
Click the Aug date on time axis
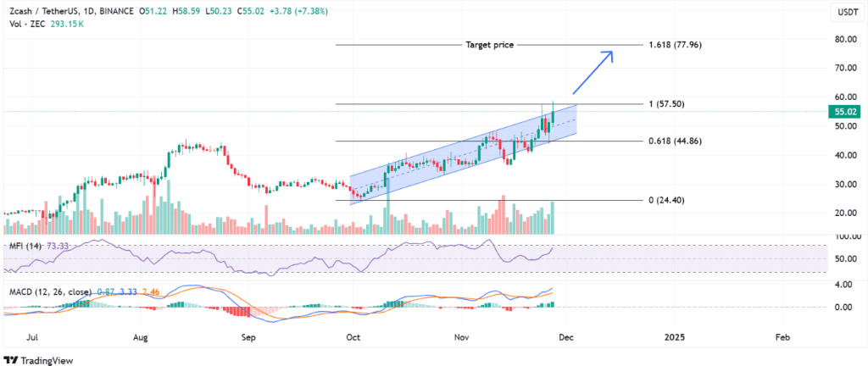142,336
